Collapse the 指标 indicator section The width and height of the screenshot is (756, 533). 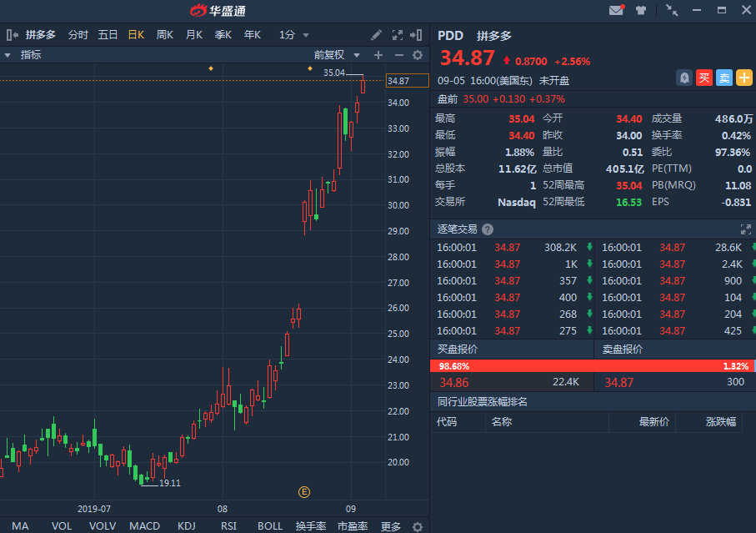[x=8, y=55]
